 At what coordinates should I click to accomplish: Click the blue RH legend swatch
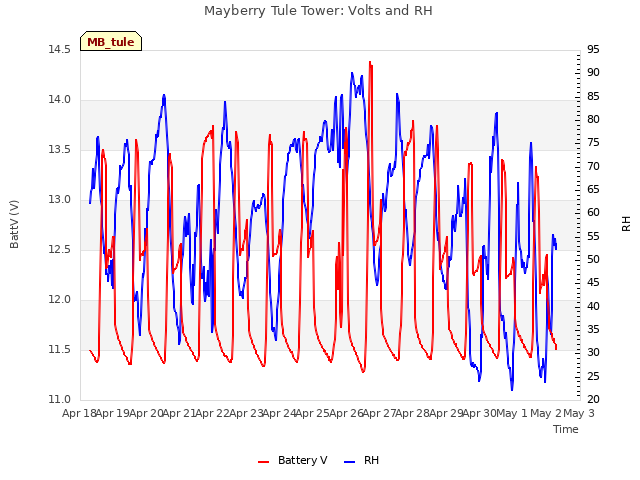350,461
